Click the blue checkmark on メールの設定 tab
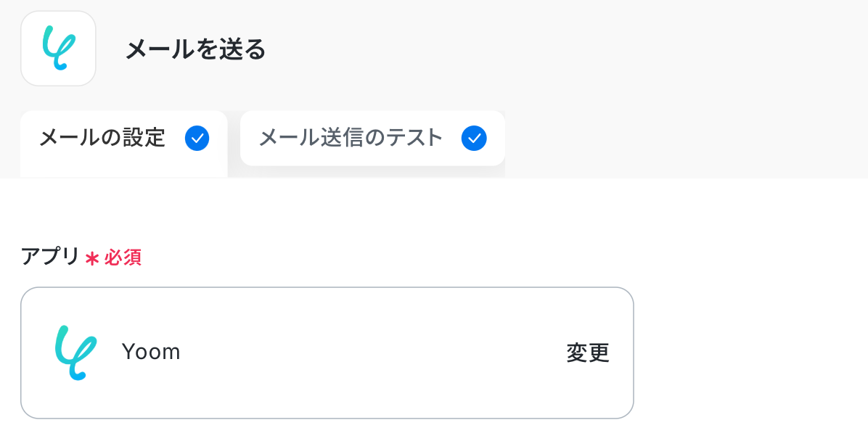Screen dimensions: 868x441 click(197, 138)
